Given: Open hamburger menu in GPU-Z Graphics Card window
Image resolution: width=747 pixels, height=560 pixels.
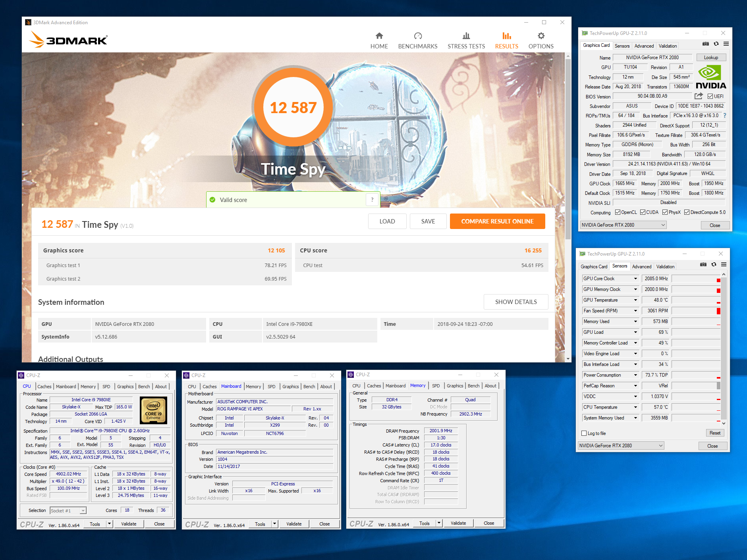Looking at the screenshot, I should click(726, 44).
